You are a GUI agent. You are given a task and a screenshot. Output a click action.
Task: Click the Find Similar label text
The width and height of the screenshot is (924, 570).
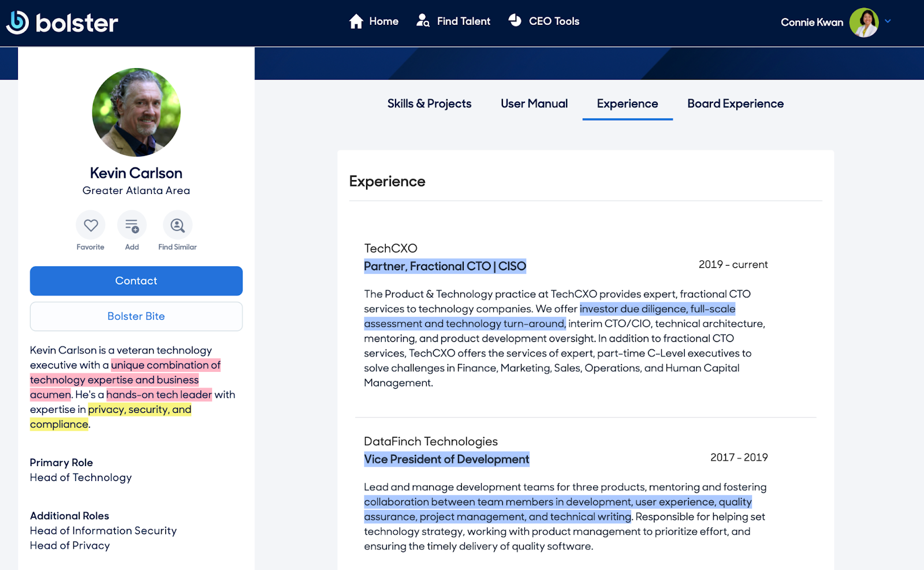coord(177,247)
